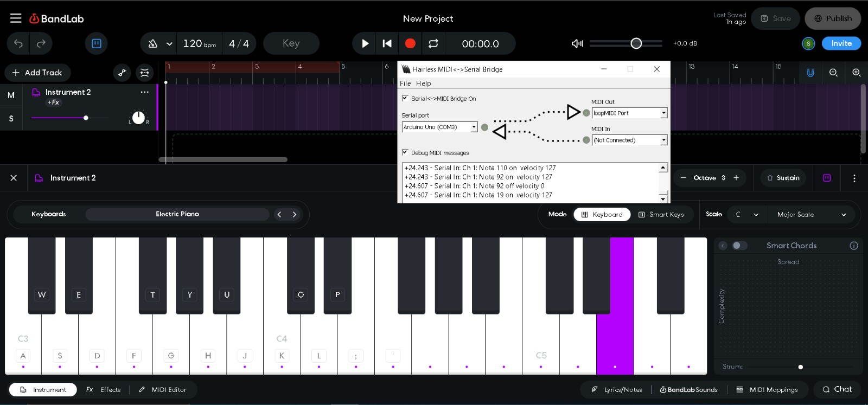Open the Help menu in Hairless MIDI
Screen dimensions: 868x405
[x=424, y=83]
